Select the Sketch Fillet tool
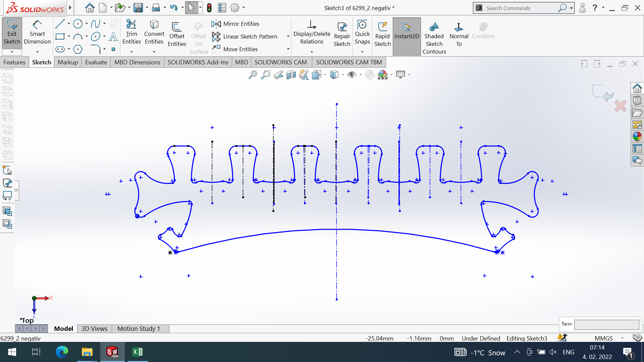 (96, 49)
